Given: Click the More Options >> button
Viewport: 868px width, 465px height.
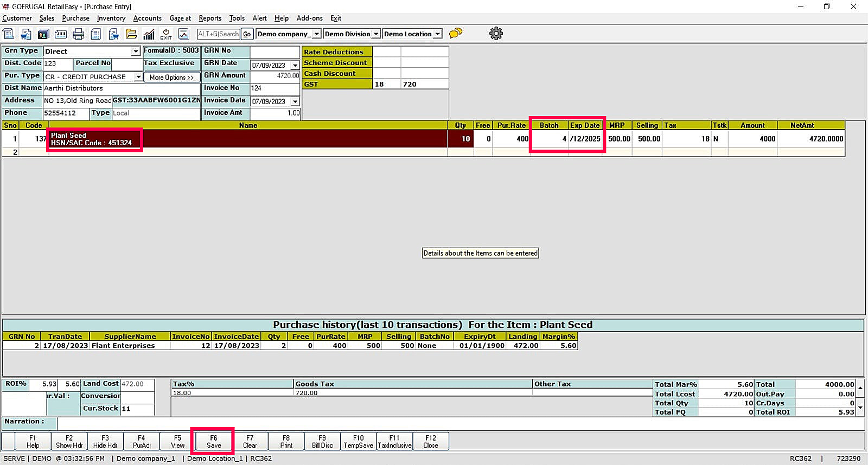Looking at the screenshot, I should tap(171, 77).
